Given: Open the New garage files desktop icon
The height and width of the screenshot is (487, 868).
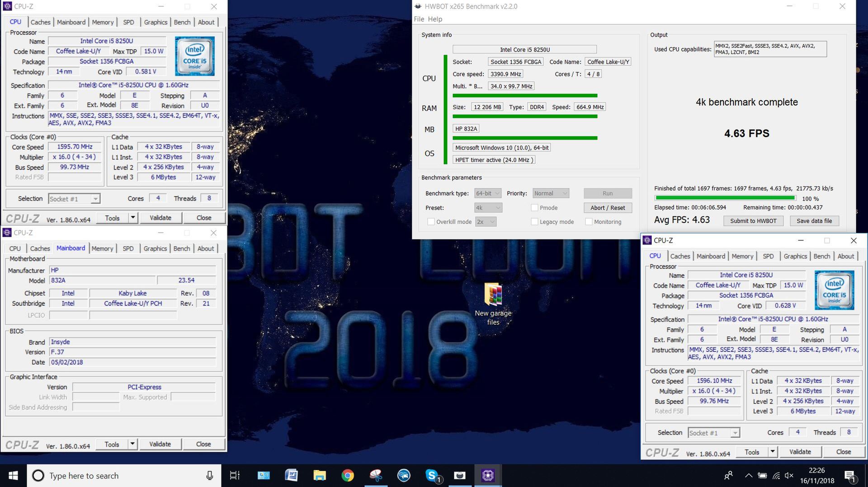Looking at the screenshot, I should coord(493,304).
